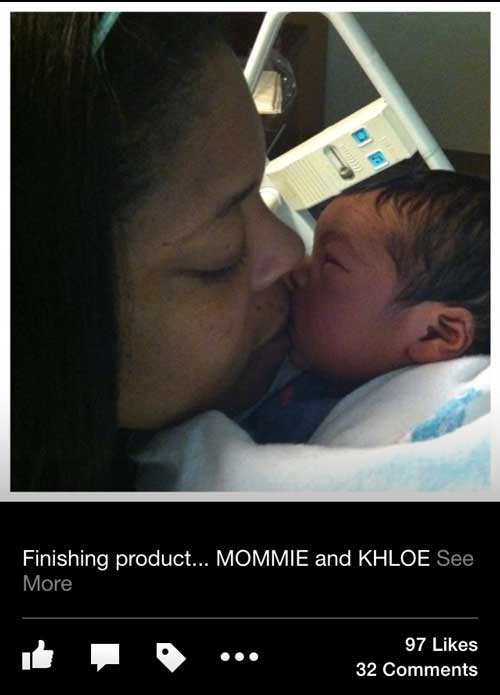View the 97 Likes list
The height and width of the screenshot is (695, 500).
(441, 644)
